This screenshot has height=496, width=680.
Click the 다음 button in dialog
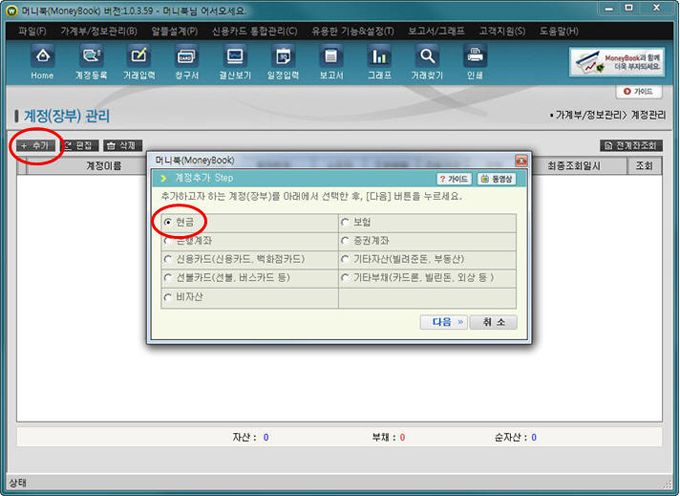444,322
